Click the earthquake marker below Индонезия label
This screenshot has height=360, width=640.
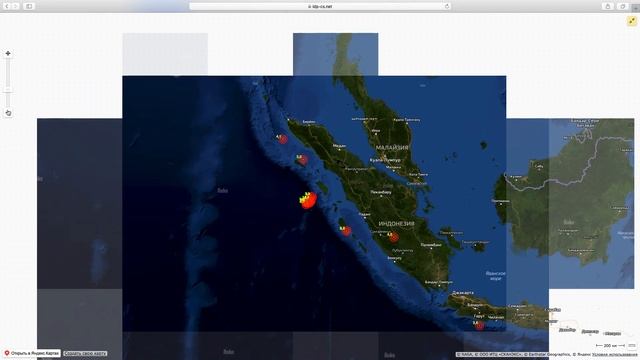pyautogui.click(x=393, y=237)
